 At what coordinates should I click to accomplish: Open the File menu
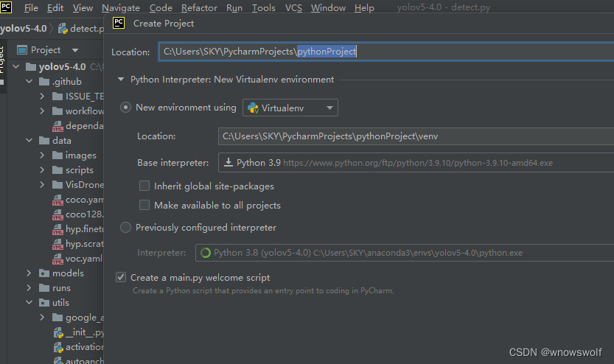pyautogui.click(x=31, y=8)
